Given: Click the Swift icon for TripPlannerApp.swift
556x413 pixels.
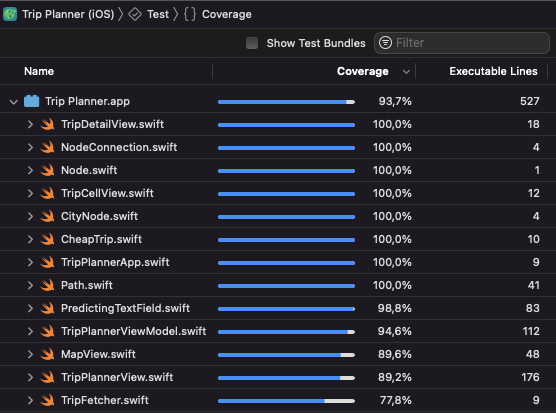Looking at the screenshot, I should click(47, 262).
